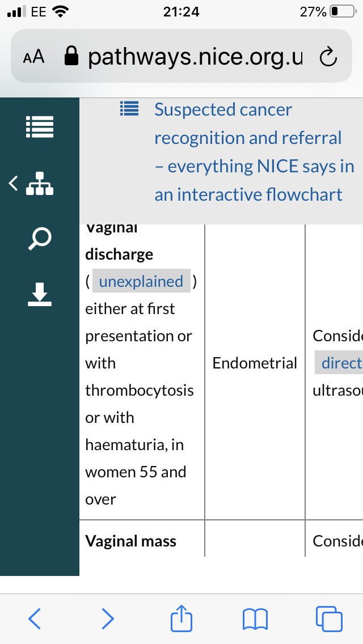
Task: Go back with the Safari back arrow
Action: 35,618
